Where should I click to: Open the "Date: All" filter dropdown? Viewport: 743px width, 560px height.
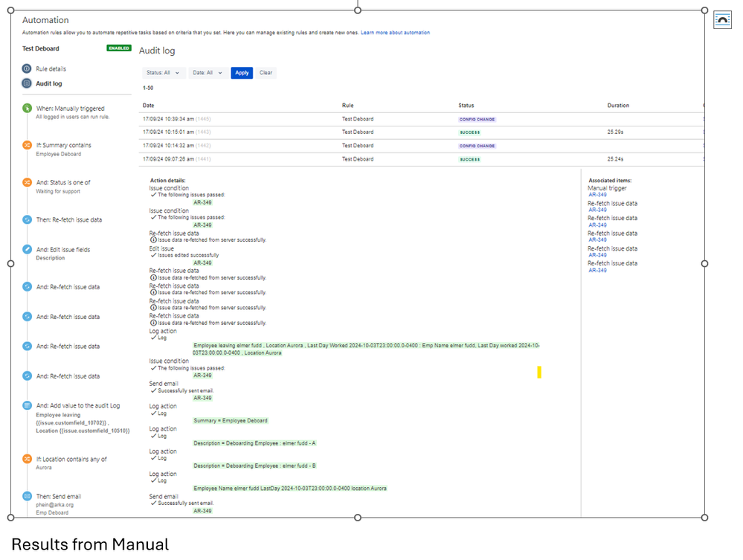207,73
